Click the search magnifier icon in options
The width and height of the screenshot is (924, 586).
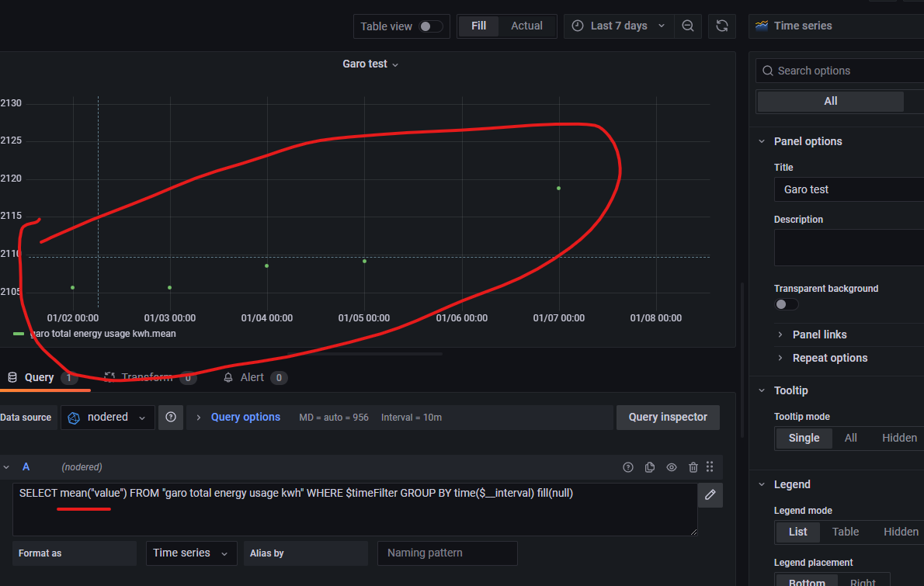pyautogui.click(x=767, y=71)
